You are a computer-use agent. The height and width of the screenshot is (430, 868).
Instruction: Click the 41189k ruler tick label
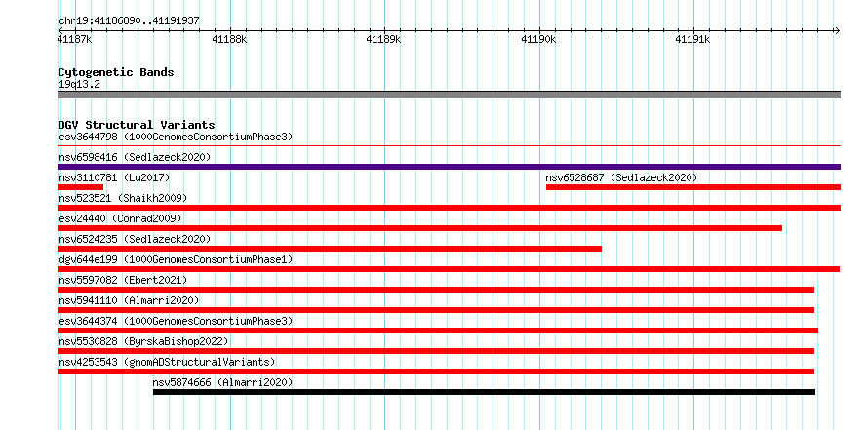click(x=383, y=39)
